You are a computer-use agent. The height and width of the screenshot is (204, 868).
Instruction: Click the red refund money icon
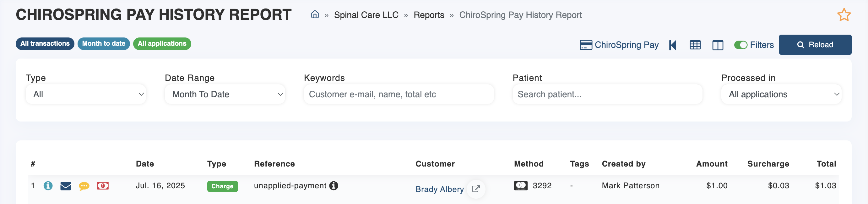pos(103,186)
